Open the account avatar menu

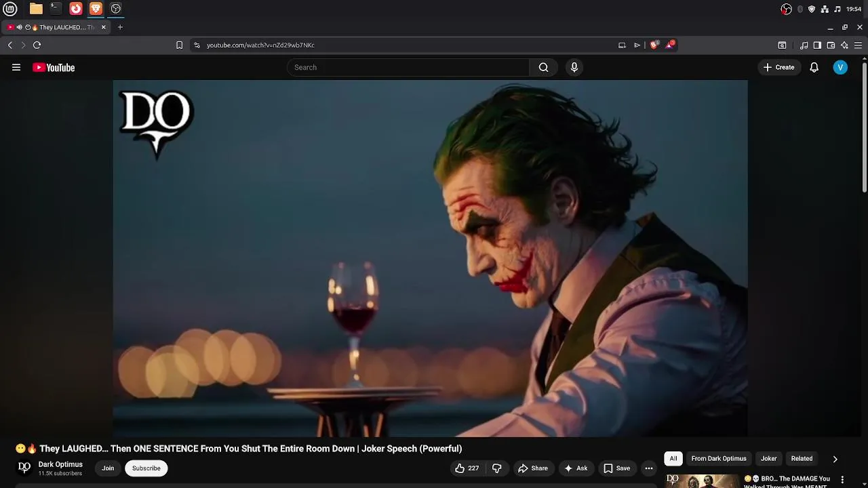click(x=840, y=67)
